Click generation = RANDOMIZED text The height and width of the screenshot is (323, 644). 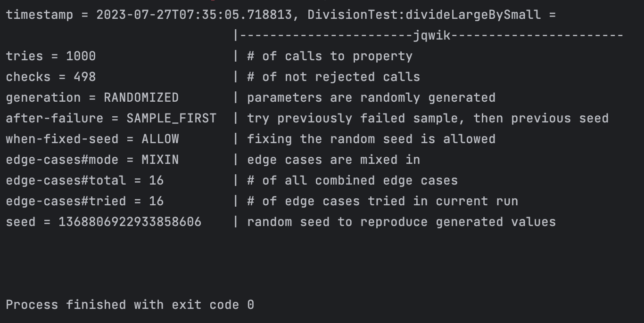click(92, 97)
